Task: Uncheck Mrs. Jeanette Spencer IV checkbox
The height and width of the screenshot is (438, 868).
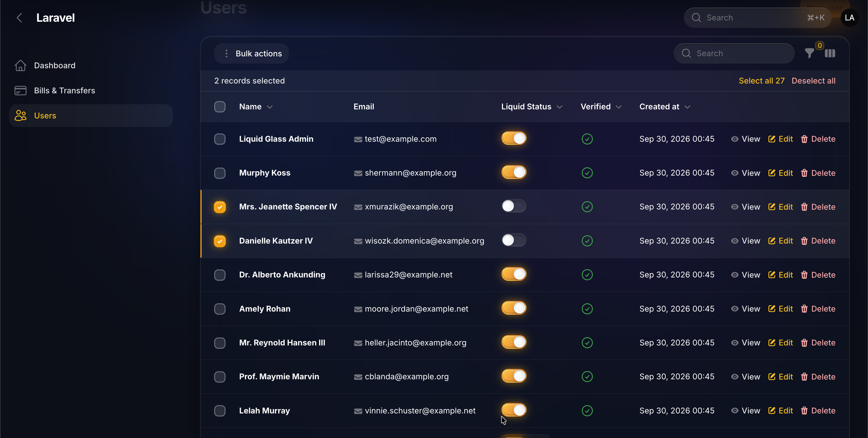Action: click(220, 207)
